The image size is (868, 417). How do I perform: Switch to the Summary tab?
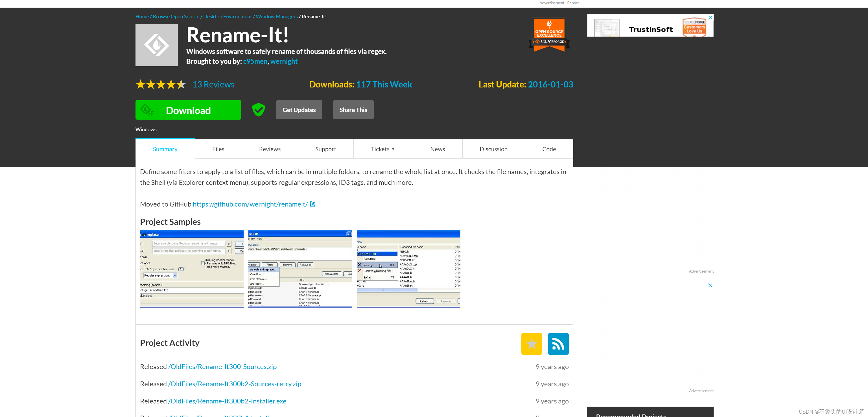[x=165, y=149]
